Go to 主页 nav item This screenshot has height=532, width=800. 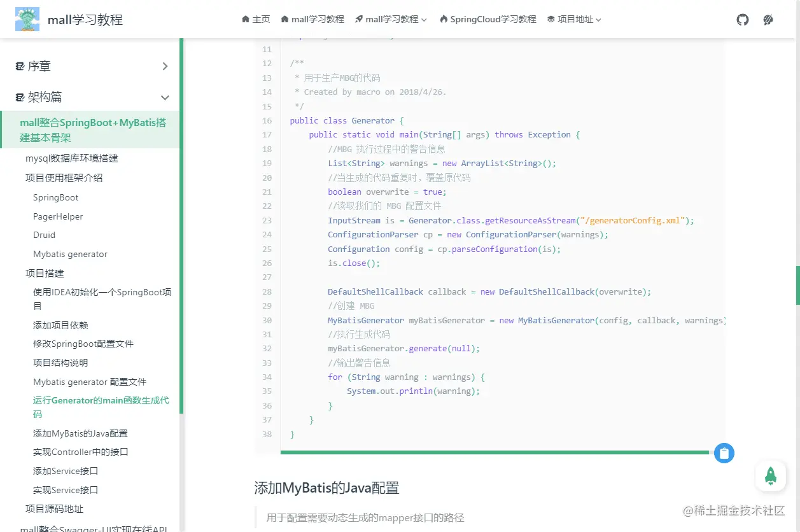256,19
